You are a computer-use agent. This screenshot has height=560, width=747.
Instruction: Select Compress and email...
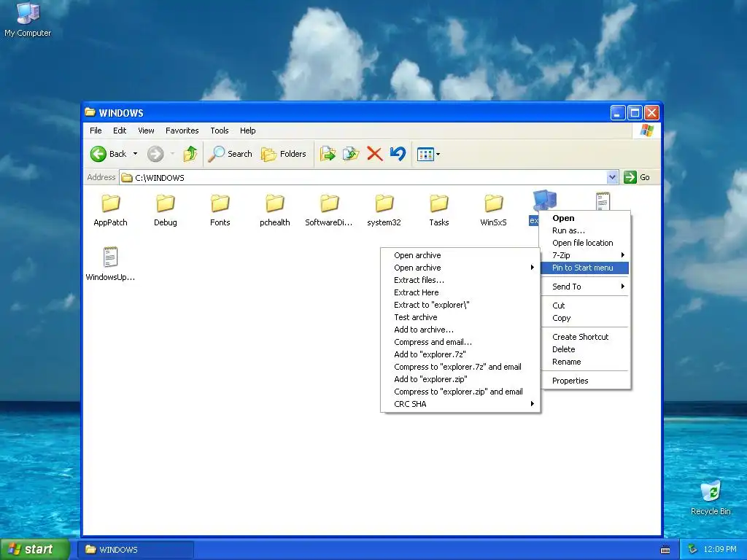[x=460, y=342]
